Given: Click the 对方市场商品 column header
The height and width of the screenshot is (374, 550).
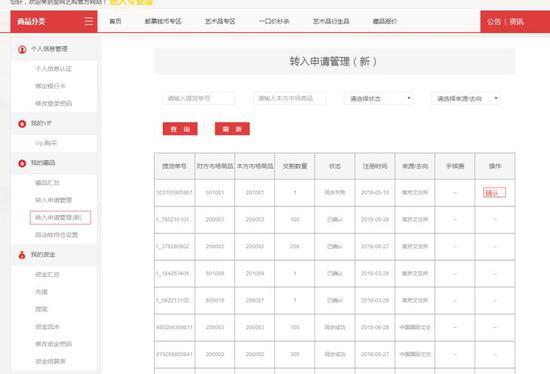Looking at the screenshot, I should (x=215, y=166).
